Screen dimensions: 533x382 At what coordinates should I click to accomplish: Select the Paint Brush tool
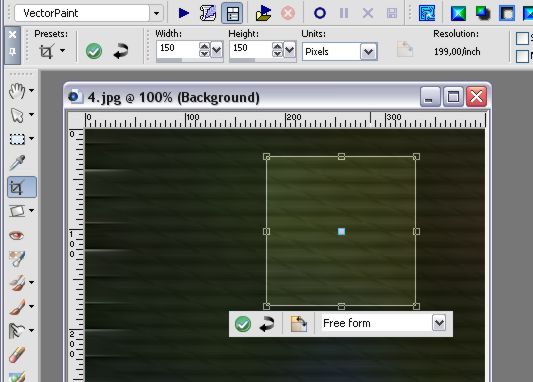tap(17, 307)
